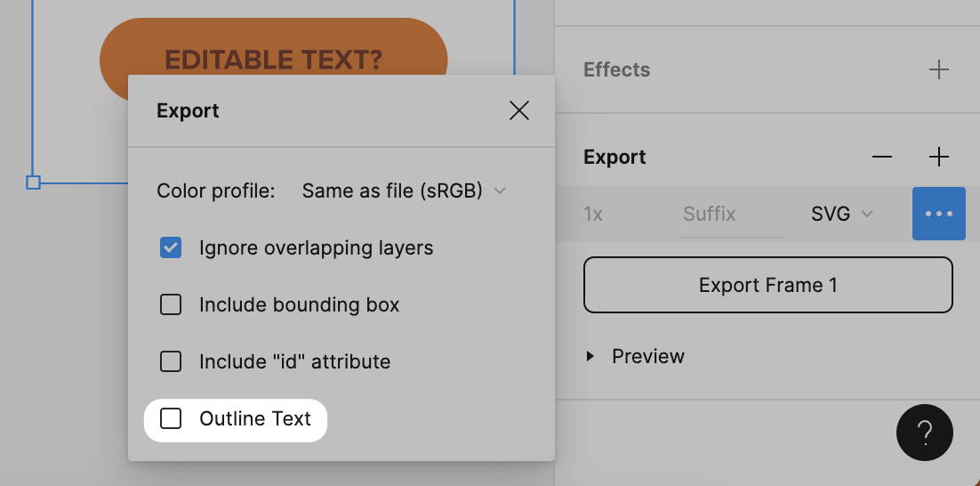Check the Outline Text option
The image size is (980, 486).
click(171, 418)
